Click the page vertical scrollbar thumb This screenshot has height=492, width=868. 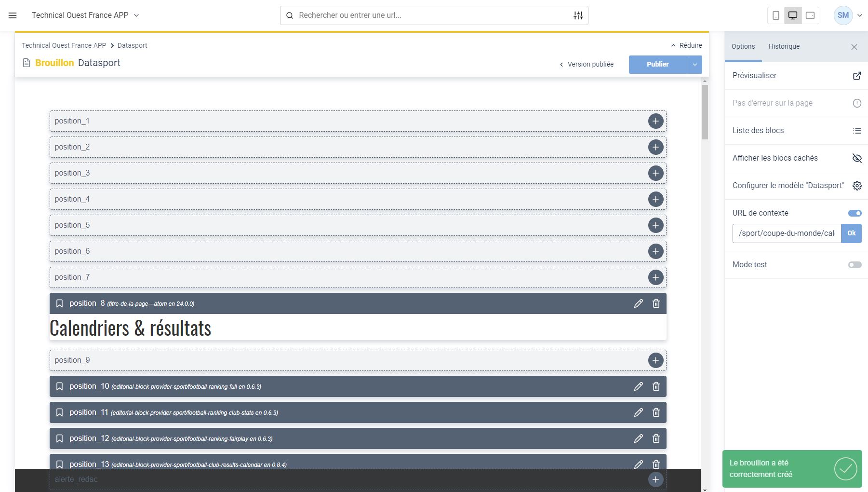click(705, 112)
